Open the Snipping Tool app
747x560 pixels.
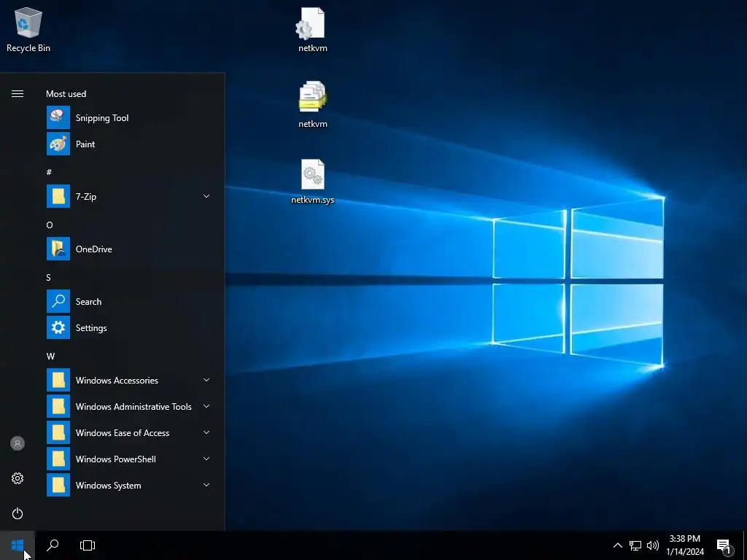point(128,117)
